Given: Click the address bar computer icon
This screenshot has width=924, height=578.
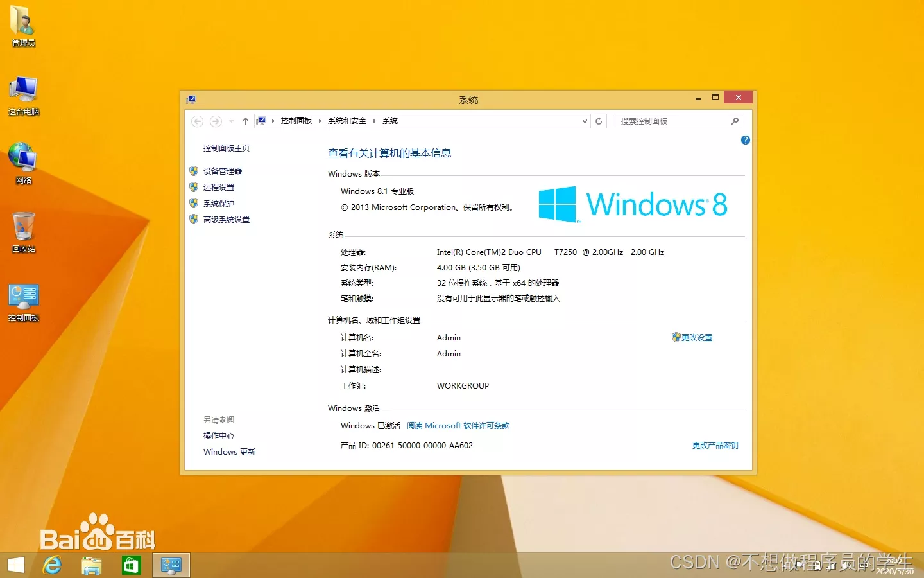Looking at the screenshot, I should click(x=261, y=121).
